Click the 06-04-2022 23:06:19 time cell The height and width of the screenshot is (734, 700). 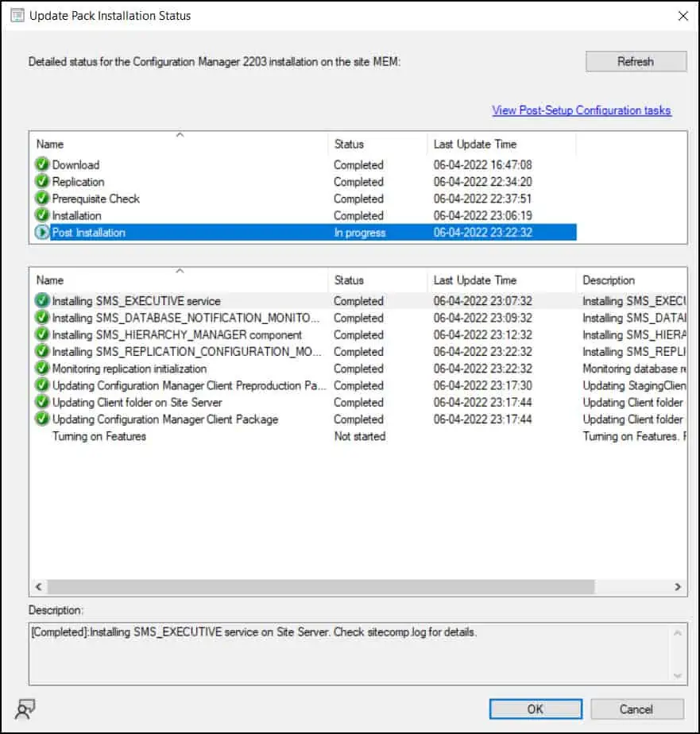click(x=483, y=215)
